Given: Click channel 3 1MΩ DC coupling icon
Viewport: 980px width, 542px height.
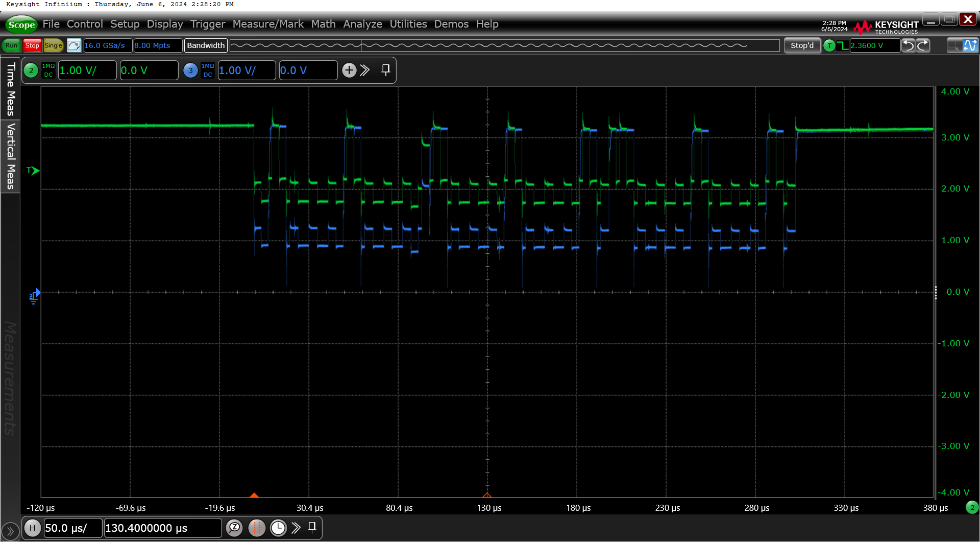Looking at the screenshot, I should coord(208,70).
